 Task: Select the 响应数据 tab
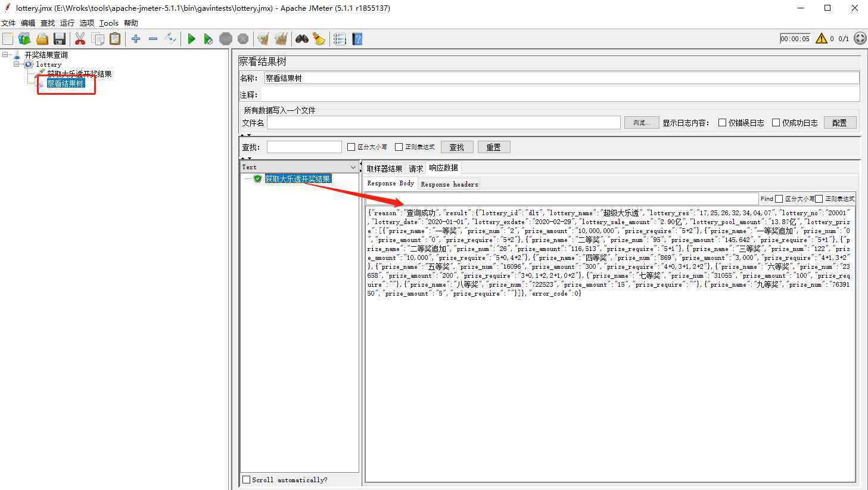point(443,168)
